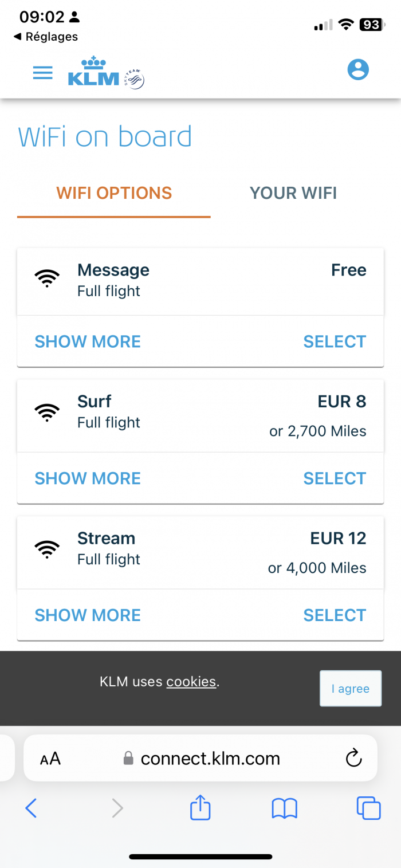Switch to the YOUR WIFI tab

click(293, 193)
